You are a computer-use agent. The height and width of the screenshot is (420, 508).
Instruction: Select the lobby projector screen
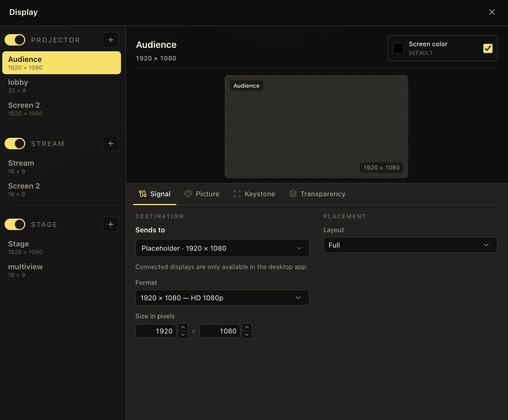click(x=62, y=86)
